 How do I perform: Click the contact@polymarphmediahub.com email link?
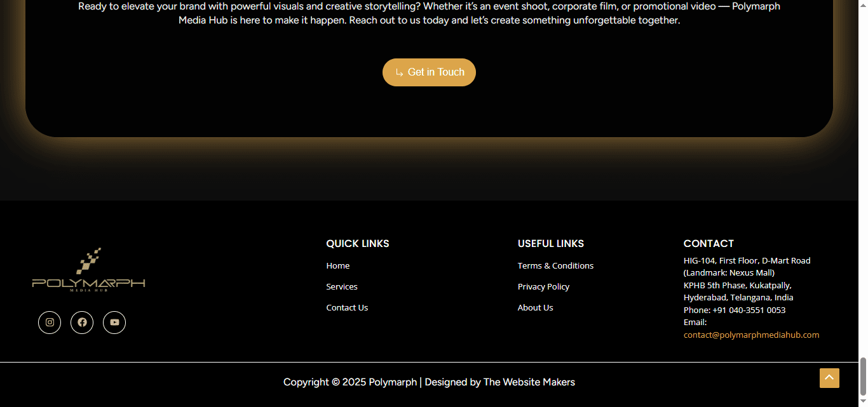point(751,335)
